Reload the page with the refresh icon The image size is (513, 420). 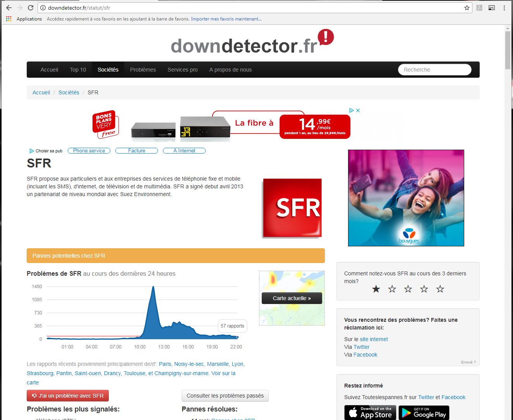tap(31, 8)
